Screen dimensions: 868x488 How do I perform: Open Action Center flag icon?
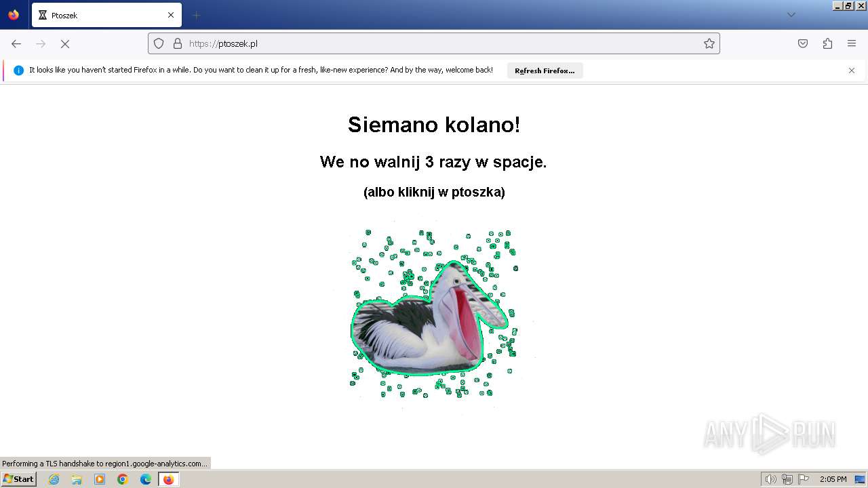pyautogui.click(x=804, y=479)
